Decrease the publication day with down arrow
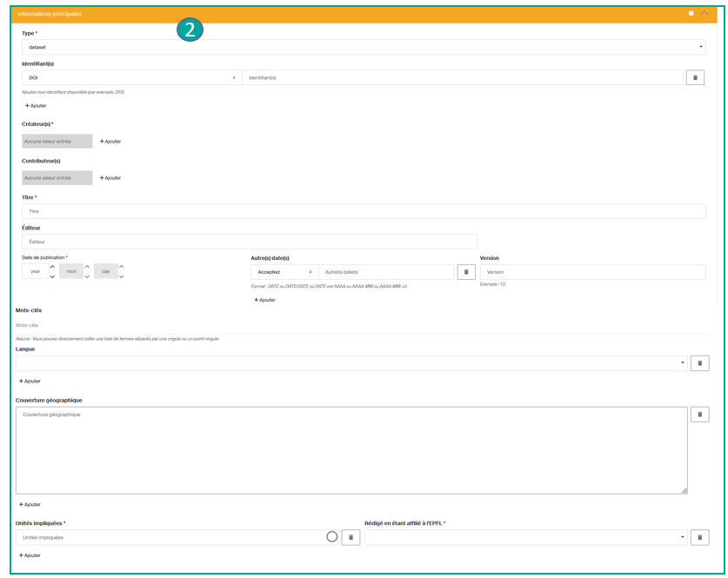 (x=121, y=276)
